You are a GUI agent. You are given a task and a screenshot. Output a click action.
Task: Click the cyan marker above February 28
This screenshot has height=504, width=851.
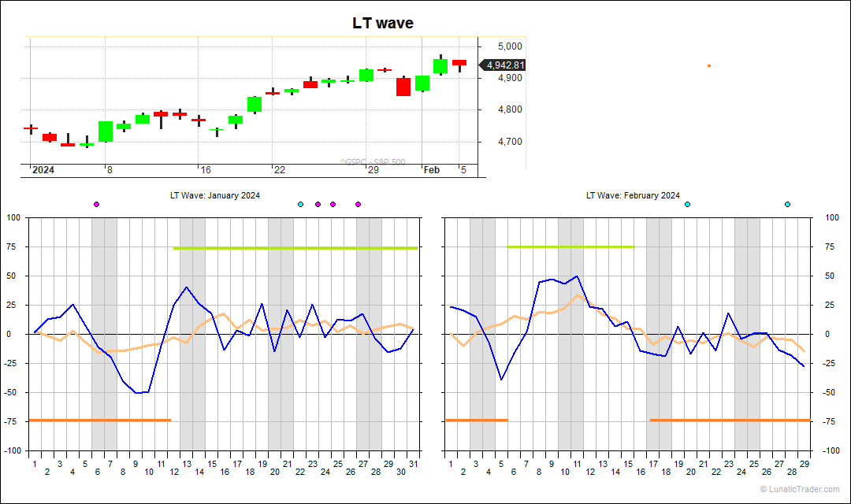point(786,203)
